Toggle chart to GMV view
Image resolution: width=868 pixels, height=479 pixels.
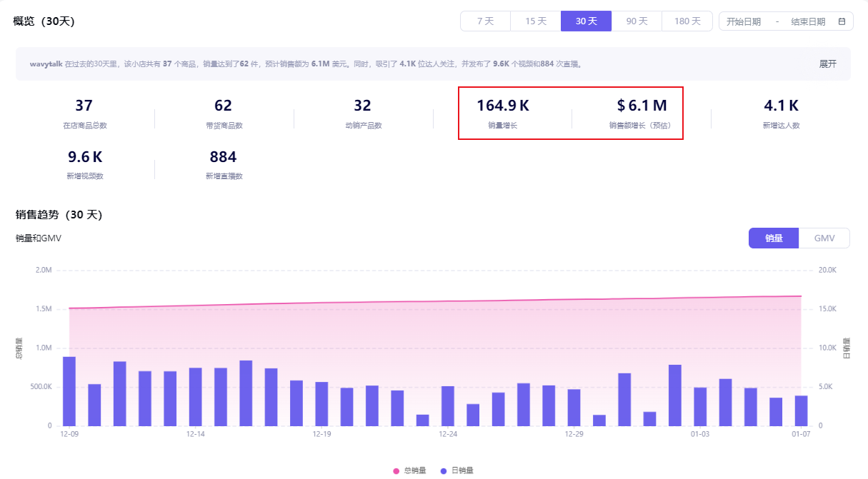tap(824, 238)
